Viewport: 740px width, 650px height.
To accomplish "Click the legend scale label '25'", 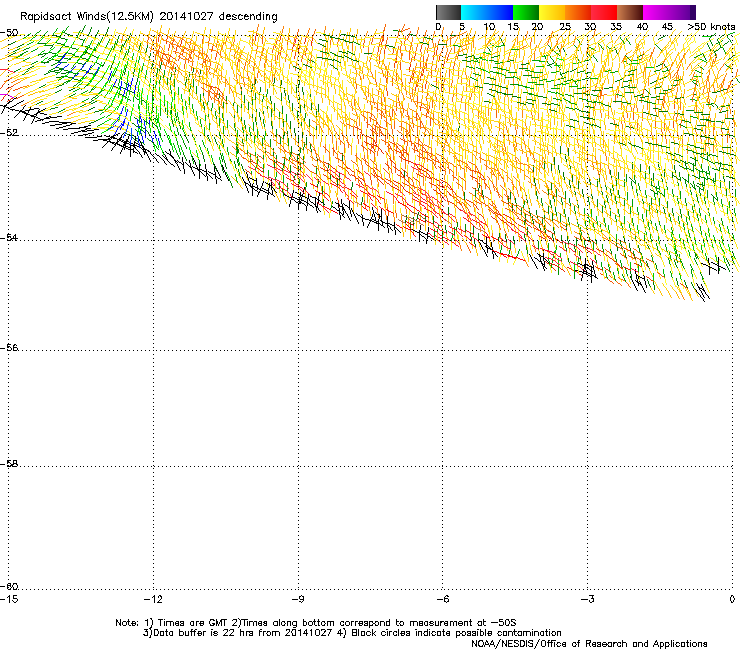I will pyautogui.click(x=564, y=27).
